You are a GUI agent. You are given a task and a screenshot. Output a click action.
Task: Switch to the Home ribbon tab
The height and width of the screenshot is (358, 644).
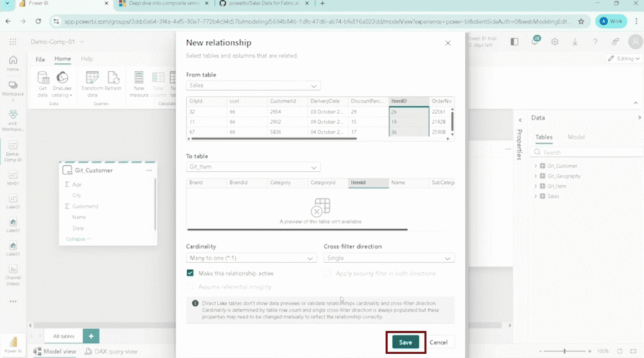[x=62, y=59]
